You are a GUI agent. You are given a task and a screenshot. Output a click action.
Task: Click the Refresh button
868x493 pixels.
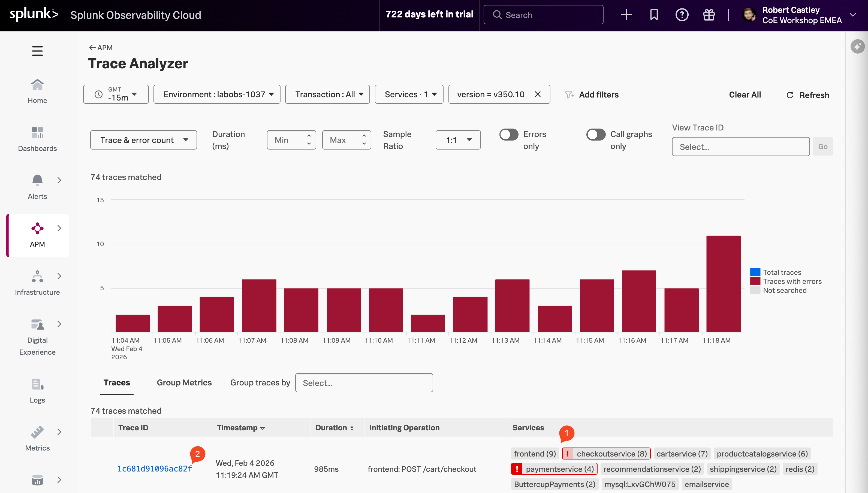point(807,95)
